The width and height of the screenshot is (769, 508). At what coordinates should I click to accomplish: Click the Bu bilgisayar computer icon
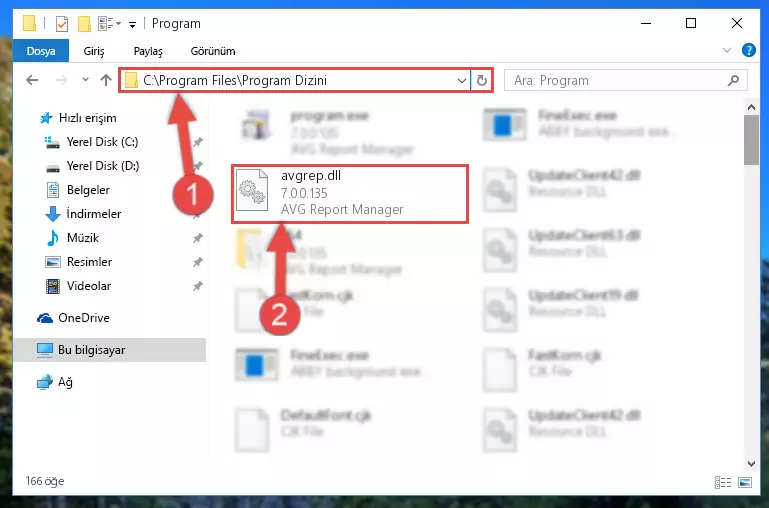(x=45, y=350)
